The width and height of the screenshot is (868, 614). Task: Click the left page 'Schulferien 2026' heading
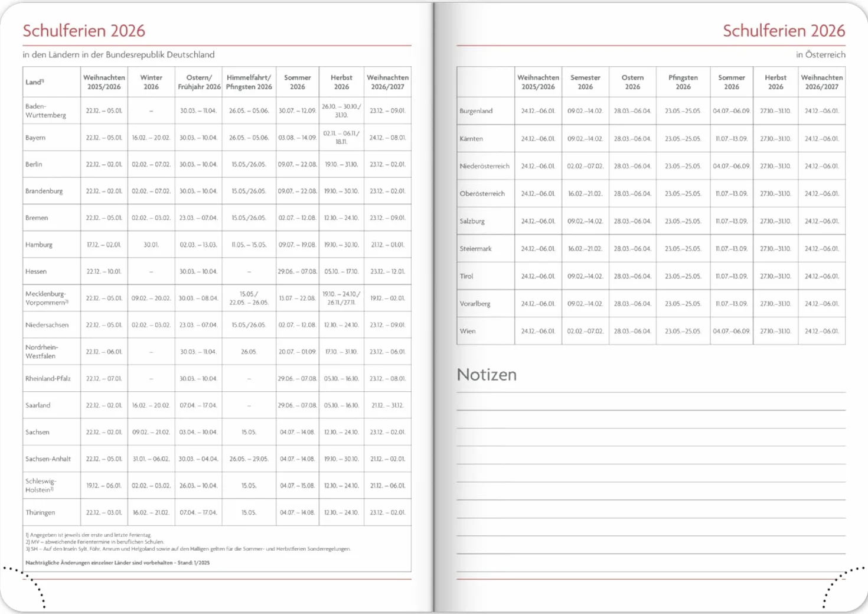pos(84,31)
